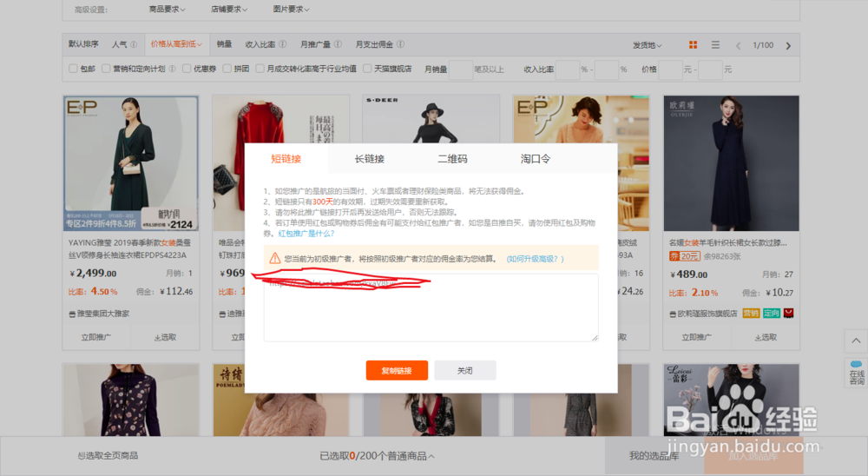The width and height of the screenshot is (868, 476).
Task: Tick the 优惠券 checkbox
Action: pos(187,69)
